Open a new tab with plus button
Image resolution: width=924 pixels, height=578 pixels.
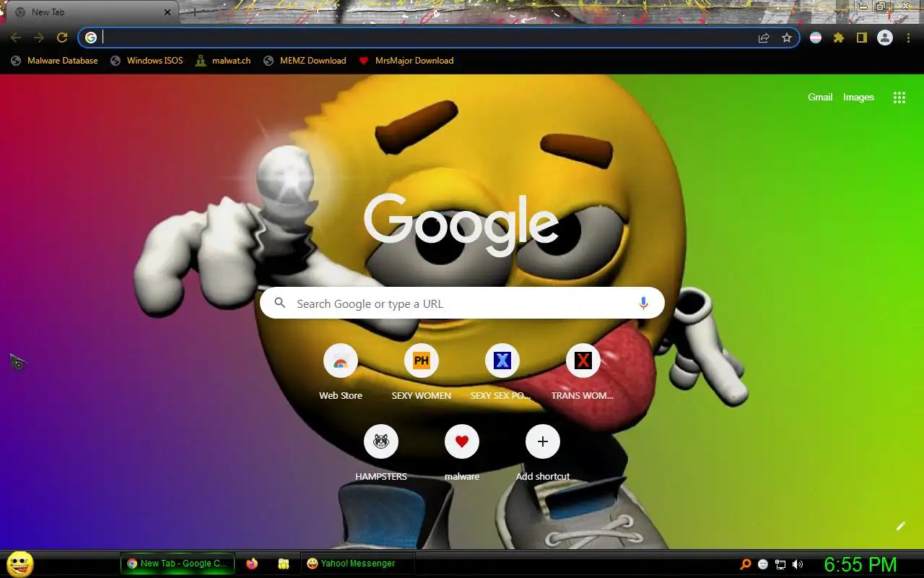[193, 12]
